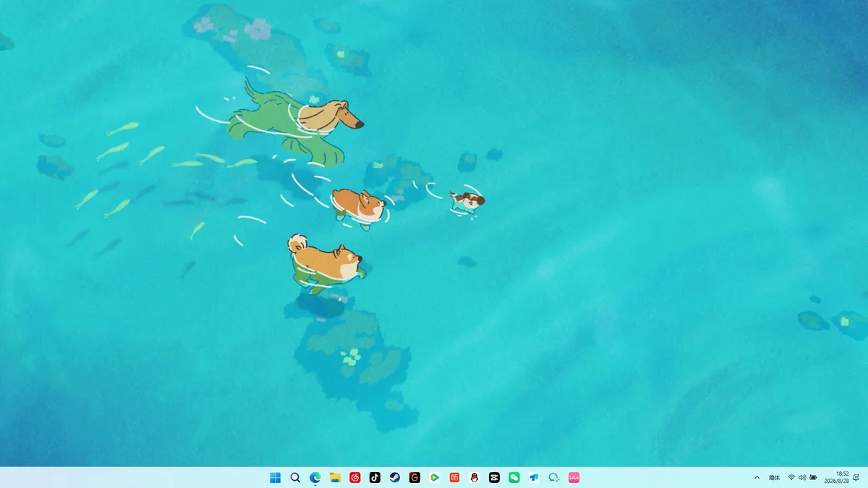Open taskbar Search magnifier
The width and height of the screenshot is (868, 488).
[295, 477]
